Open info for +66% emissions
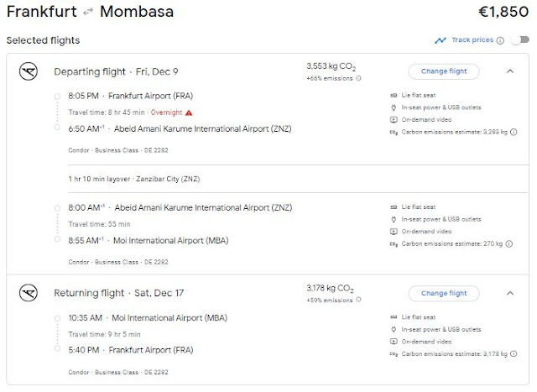537x392 pixels. 358,78
